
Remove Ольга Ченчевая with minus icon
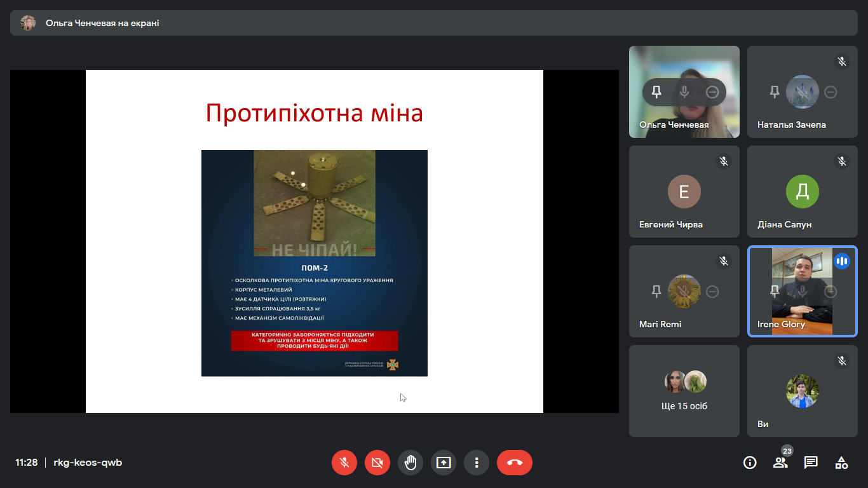pyautogui.click(x=712, y=92)
